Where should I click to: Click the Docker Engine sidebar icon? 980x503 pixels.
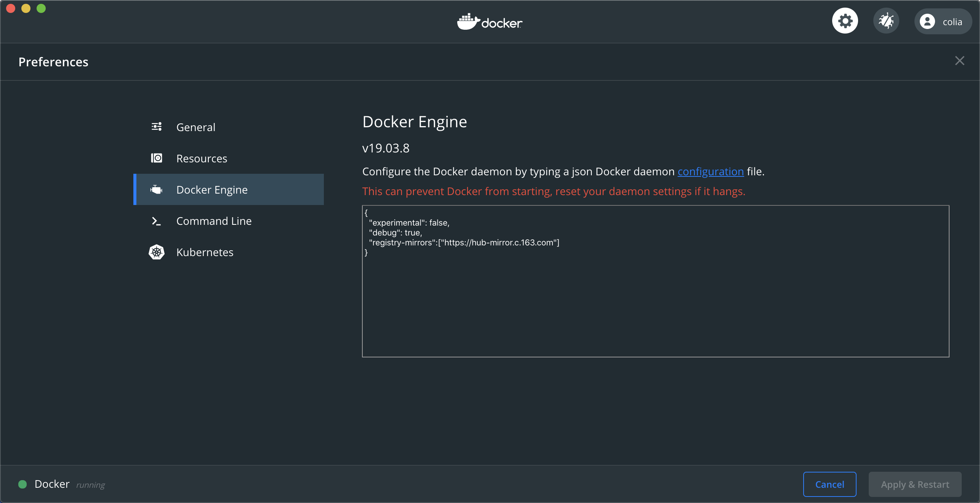coord(157,189)
